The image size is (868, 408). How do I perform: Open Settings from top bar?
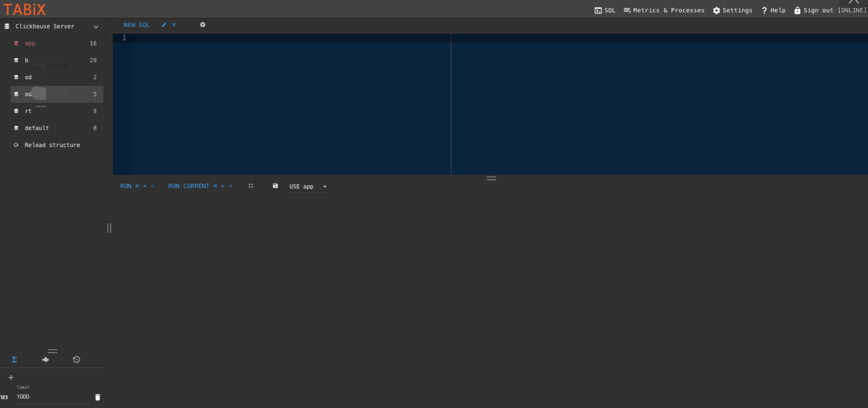pyautogui.click(x=732, y=10)
